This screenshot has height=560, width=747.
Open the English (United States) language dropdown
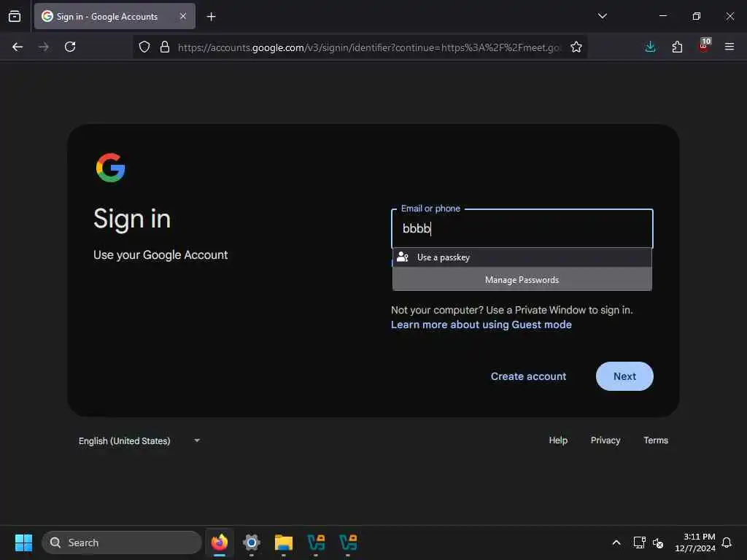(x=139, y=441)
